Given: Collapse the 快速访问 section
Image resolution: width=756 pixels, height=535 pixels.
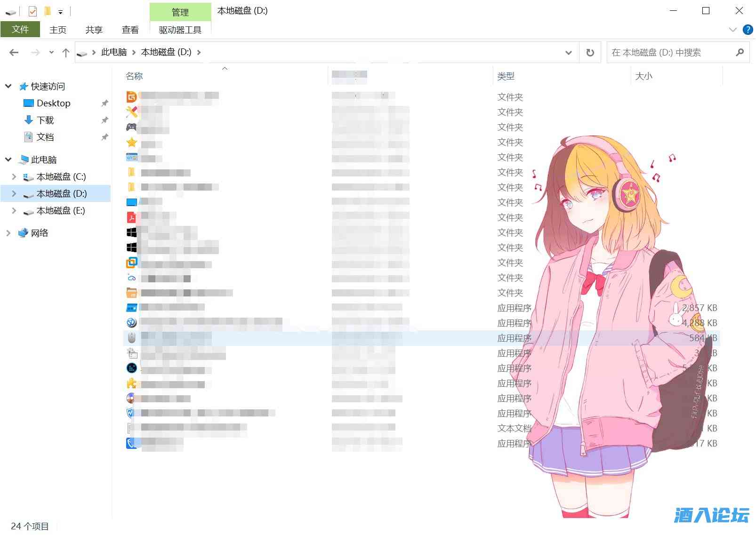Looking at the screenshot, I should click(8, 86).
